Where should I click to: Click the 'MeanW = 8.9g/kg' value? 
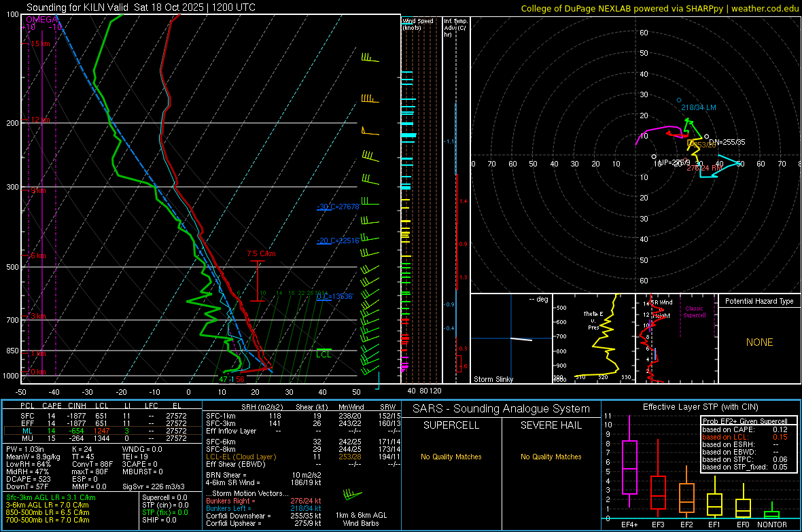coord(33,457)
